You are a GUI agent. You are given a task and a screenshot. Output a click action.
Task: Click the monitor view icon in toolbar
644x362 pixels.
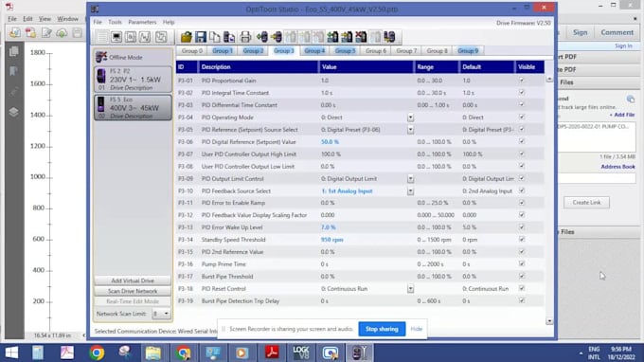pyautogui.click(x=116, y=37)
